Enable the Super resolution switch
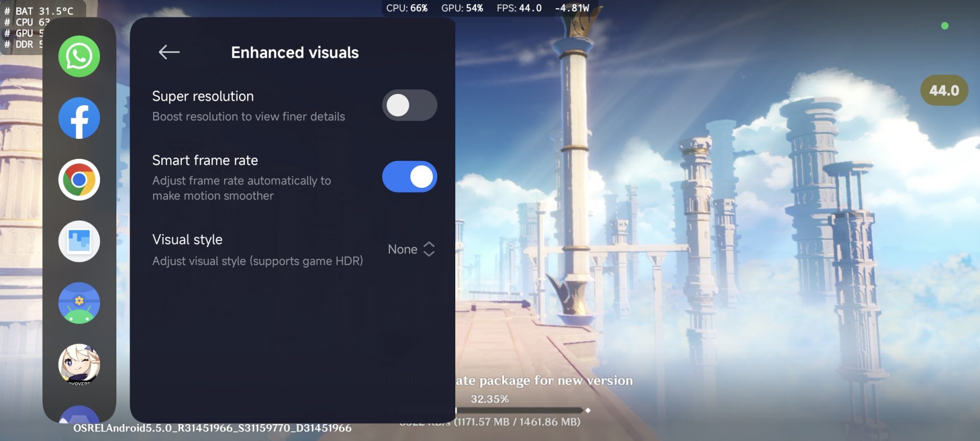The height and width of the screenshot is (441, 980). pyautogui.click(x=409, y=106)
